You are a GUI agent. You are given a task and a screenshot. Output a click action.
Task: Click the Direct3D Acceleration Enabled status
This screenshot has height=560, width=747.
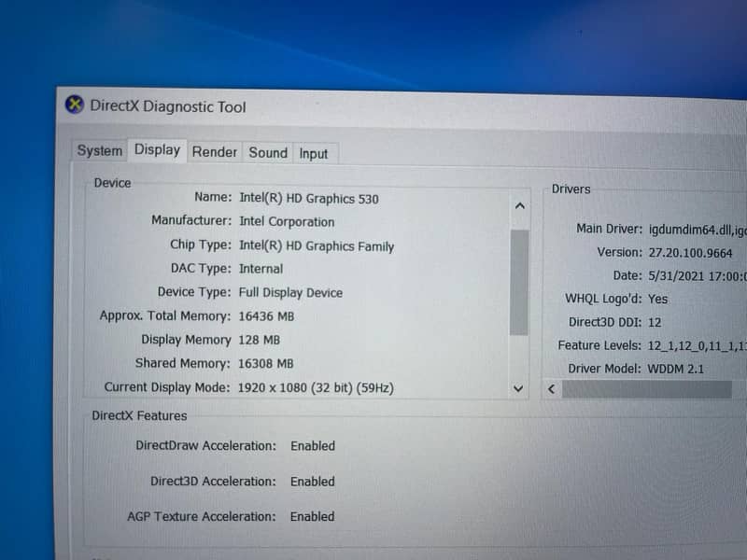[x=312, y=482]
